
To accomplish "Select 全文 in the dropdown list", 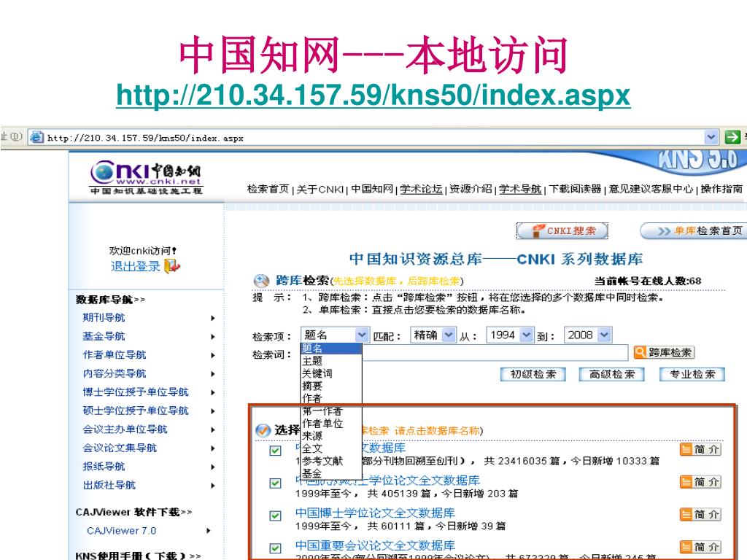I will point(331,448).
